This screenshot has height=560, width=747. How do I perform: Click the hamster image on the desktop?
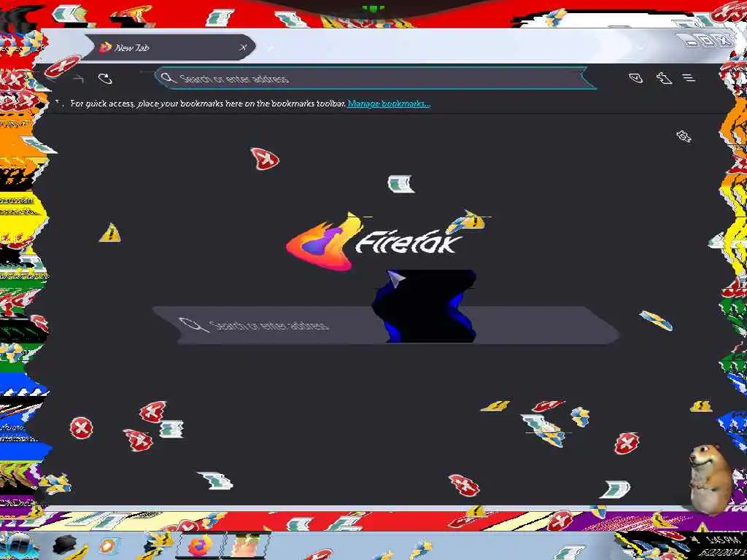710,478
